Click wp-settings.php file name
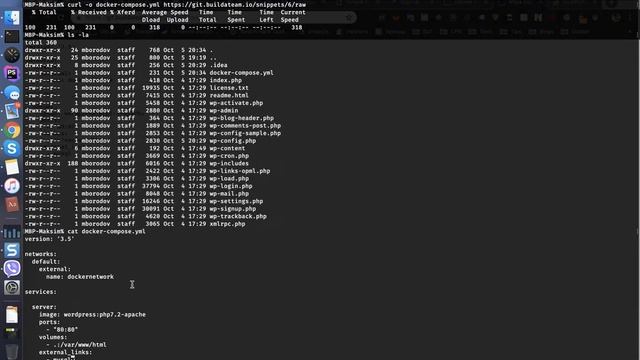This screenshot has width=640, height=360. tap(236, 201)
